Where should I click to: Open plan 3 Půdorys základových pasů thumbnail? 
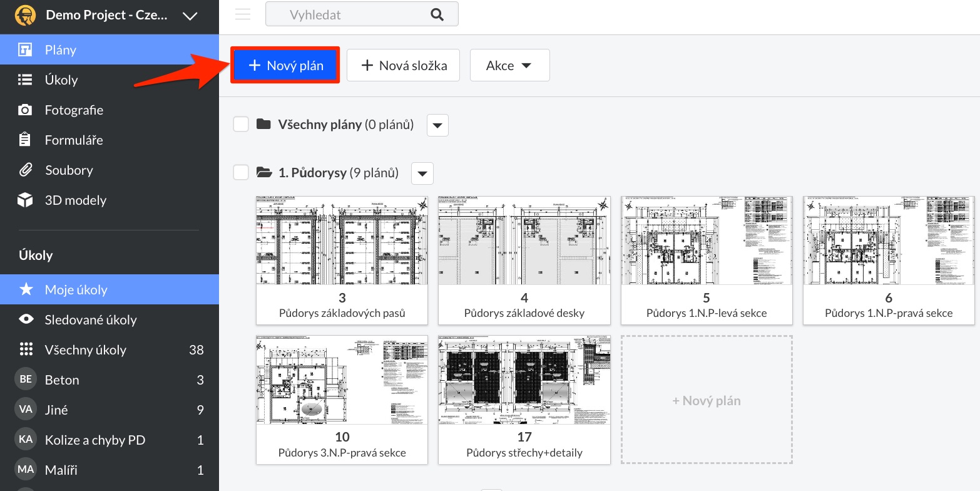[x=342, y=240]
